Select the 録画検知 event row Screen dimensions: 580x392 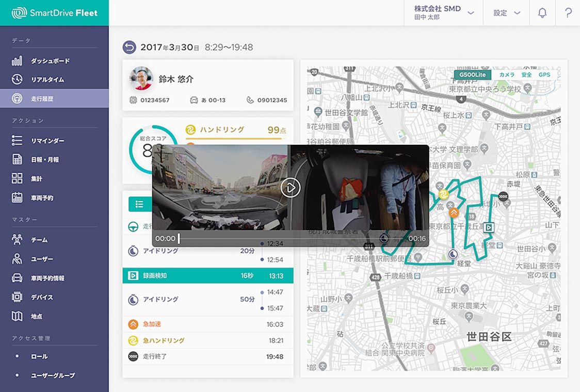(207, 275)
